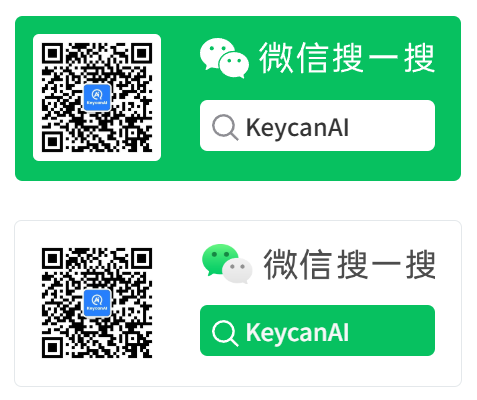Click the KeycanAI text in the green search bar
Screen dimensions: 477x400
297,332
